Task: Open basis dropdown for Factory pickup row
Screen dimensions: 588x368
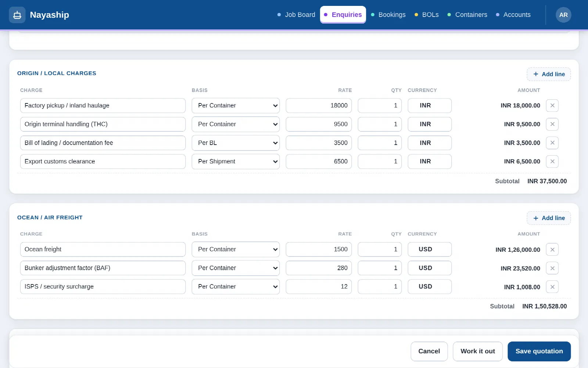Action: tap(236, 106)
